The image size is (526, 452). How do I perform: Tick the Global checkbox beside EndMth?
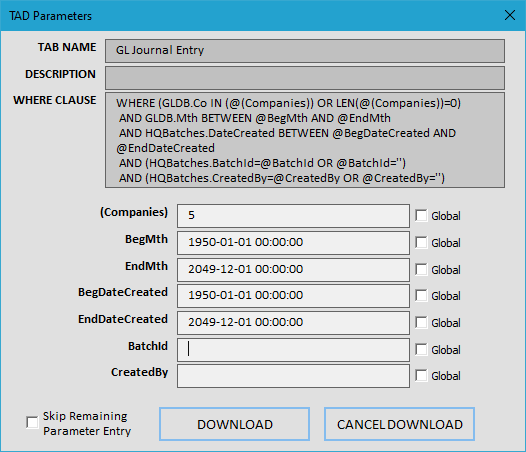pyautogui.click(x=421, y=269)
